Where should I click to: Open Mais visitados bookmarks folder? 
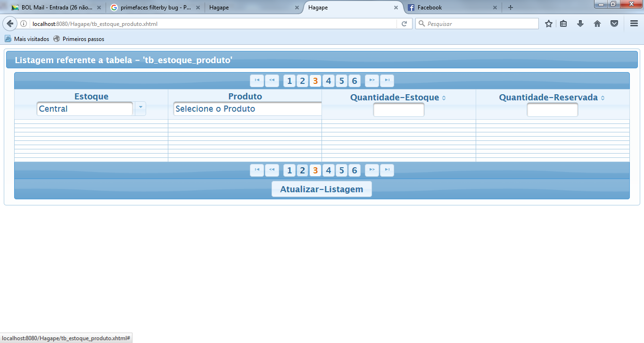pos(27,39)
